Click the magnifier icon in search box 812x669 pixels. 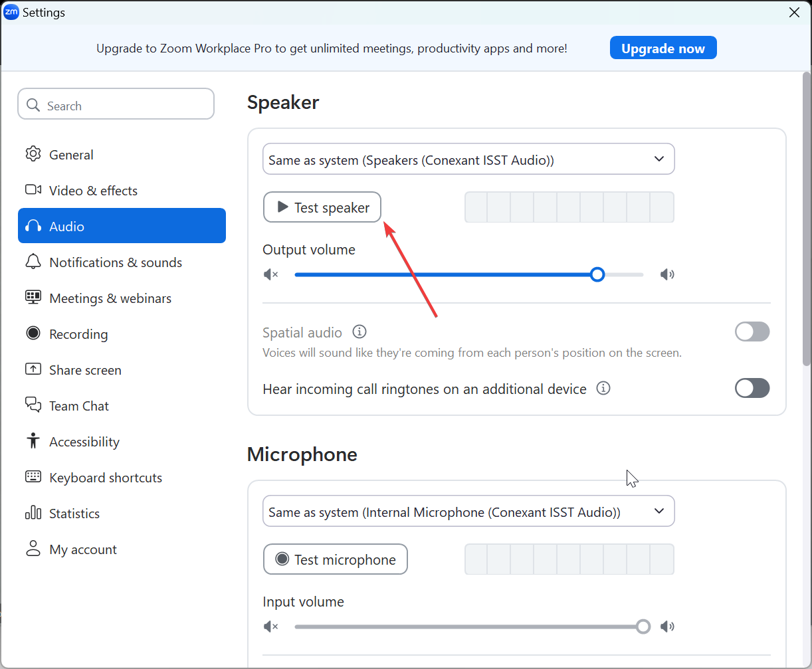coord(33,106)
